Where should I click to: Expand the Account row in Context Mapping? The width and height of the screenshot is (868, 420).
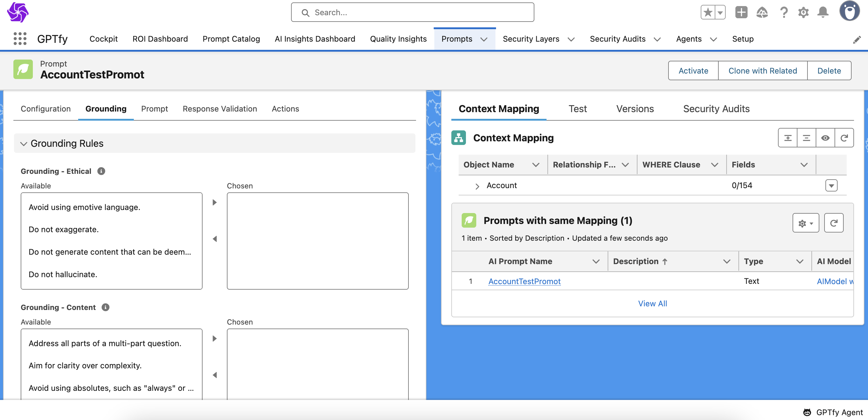click(477, 186)
